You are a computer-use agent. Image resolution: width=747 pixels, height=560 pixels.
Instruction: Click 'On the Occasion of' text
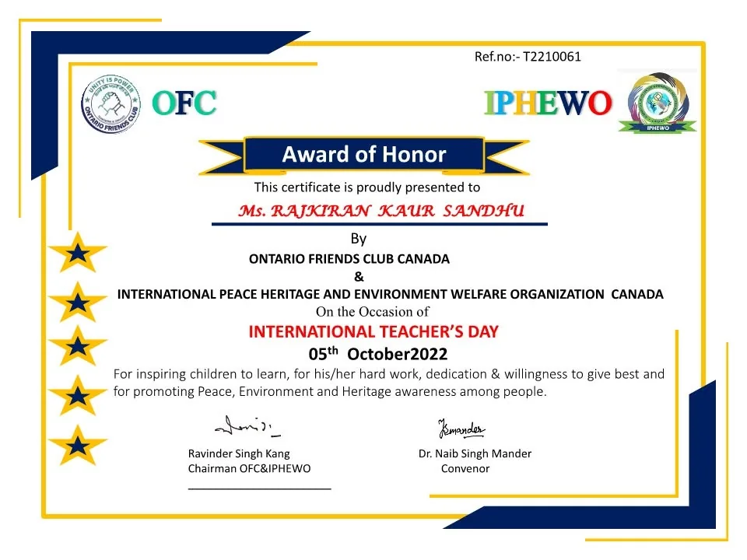[x=372, y=312]
